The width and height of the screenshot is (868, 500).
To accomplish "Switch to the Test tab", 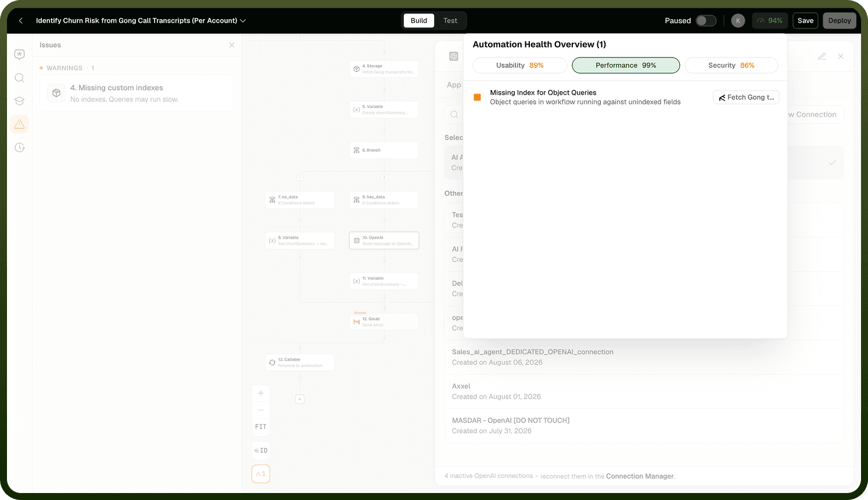I will pos(450,20).
